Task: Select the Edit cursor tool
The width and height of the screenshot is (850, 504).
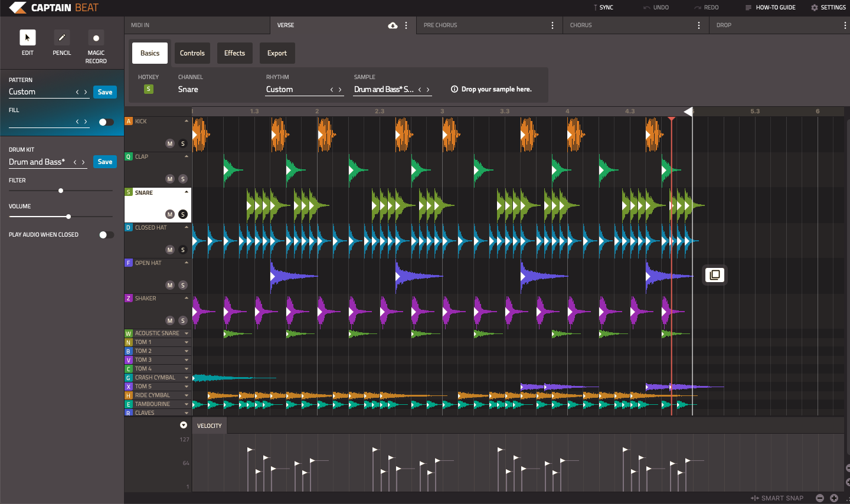Action: (27, 38)
